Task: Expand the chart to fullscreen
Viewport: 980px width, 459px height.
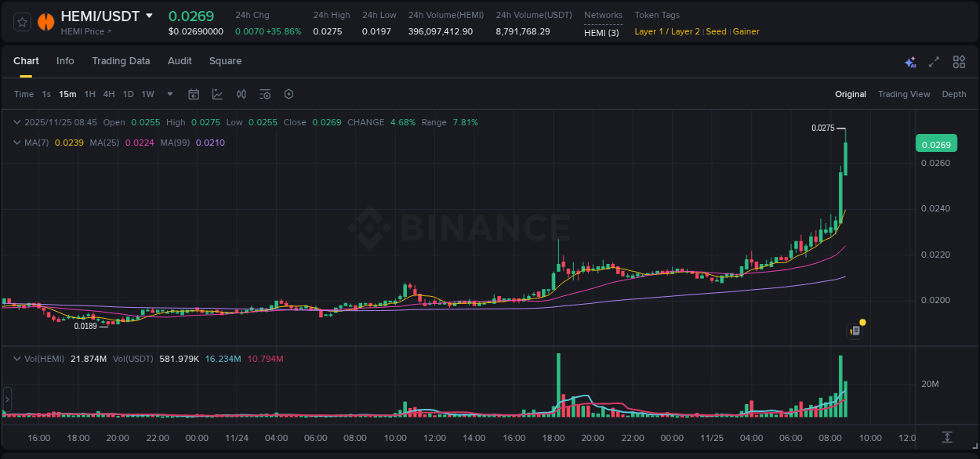Action: point(933,61)
